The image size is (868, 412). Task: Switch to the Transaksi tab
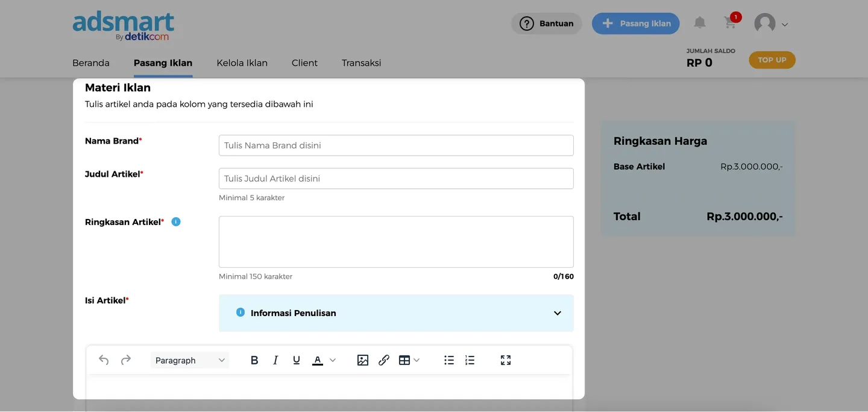click(x=361, y=63)
